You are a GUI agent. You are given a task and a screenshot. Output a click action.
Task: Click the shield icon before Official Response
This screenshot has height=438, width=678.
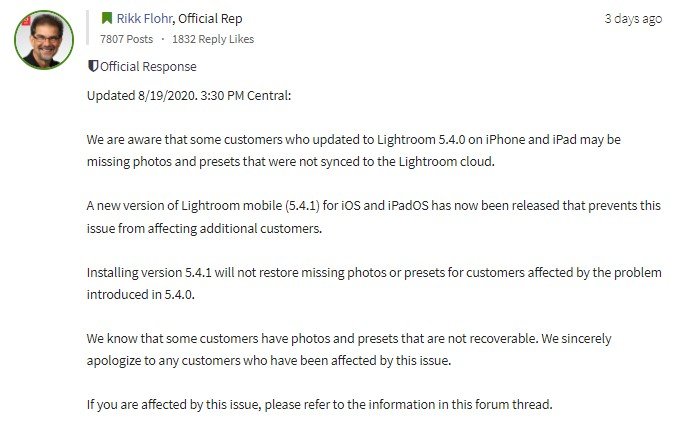pyautogui.click(x=93, y=66)
